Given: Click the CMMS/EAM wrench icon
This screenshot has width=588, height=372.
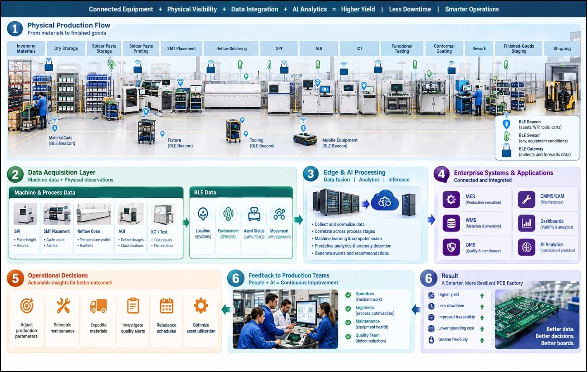Looking at the screenshot, I should 527,199.
